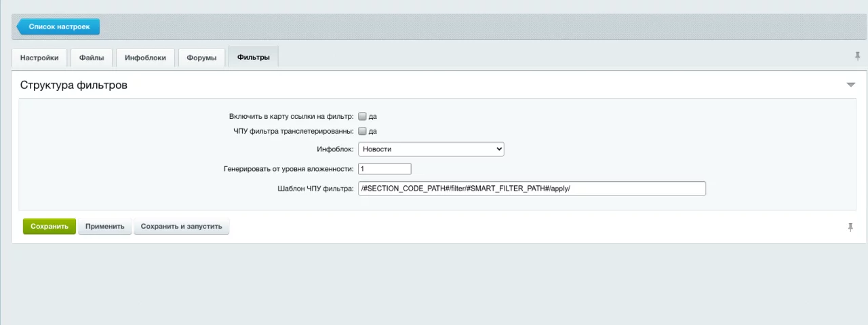Click the active Фильтры tab

254,58
